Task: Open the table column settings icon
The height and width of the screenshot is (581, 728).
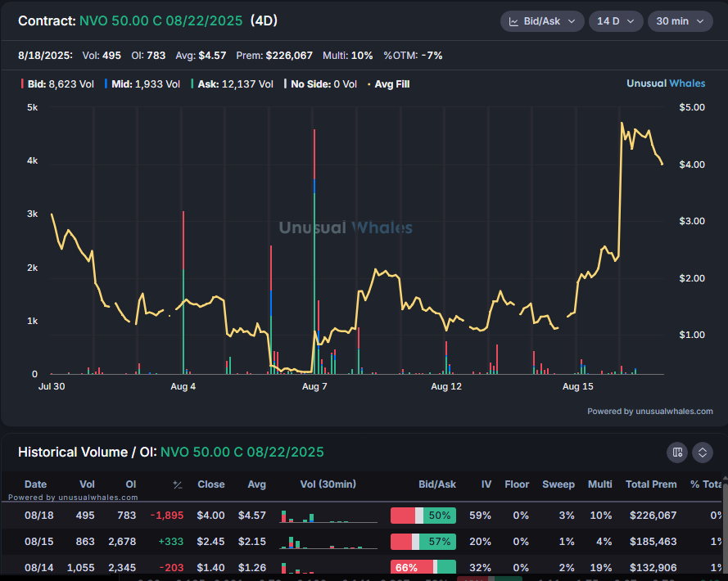Action: tap(677, 453)
